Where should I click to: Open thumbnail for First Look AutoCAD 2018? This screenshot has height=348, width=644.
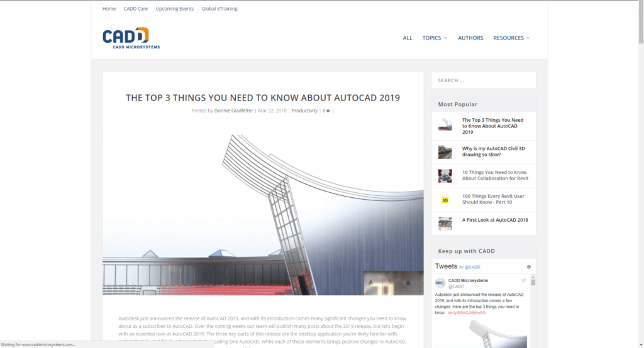[445, 223]
